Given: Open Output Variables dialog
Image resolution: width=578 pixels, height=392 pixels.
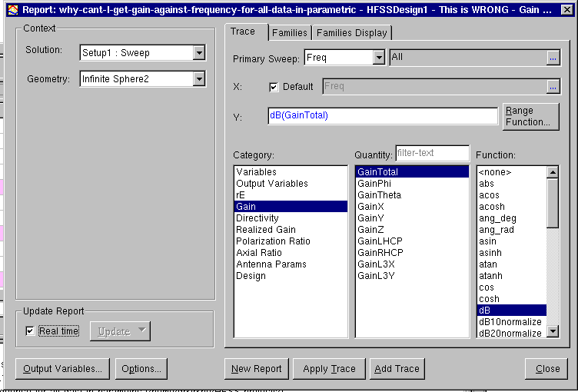Looking at the screenshot, I should click(62, 369).
